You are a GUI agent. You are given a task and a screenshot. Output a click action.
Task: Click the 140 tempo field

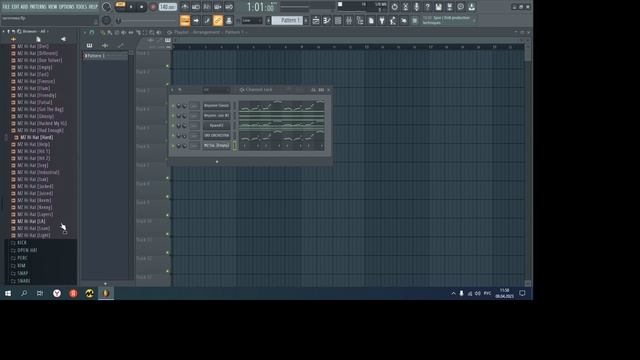click(x=167, y=7)
